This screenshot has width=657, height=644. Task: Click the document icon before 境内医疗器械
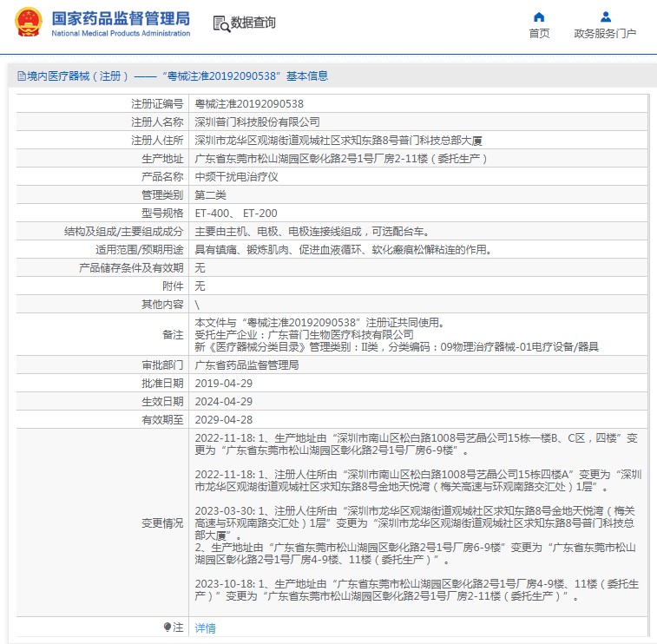22,76
